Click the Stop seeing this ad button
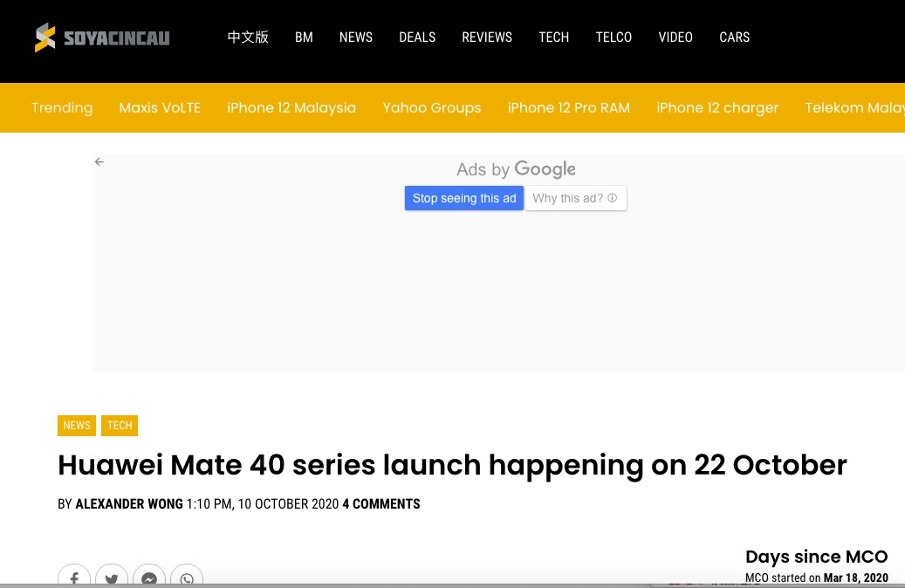Image resolution: width=905 pixels, height=588 pixels. pos(464,198)
